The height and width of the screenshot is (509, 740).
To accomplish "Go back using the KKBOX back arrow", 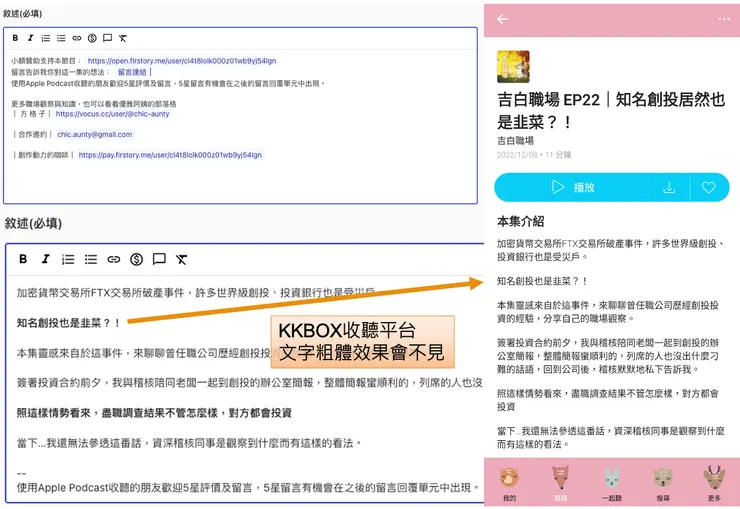I will click(502, 19).
